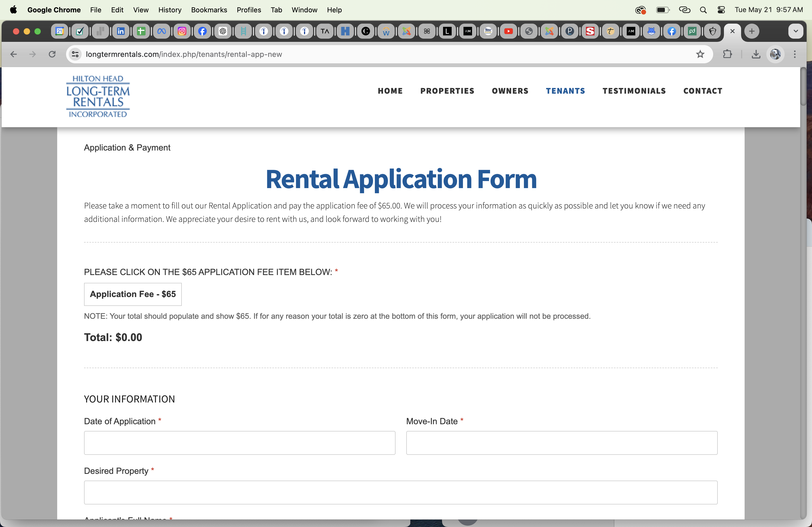The image size is (812, 527).
Task: Go to the PROPERTIES nav item
Action: point(447,91)
